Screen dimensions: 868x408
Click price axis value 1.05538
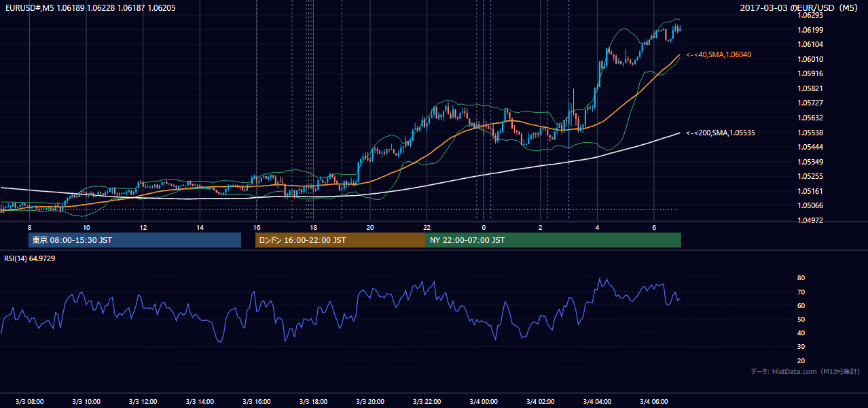(x=809, y=133)
